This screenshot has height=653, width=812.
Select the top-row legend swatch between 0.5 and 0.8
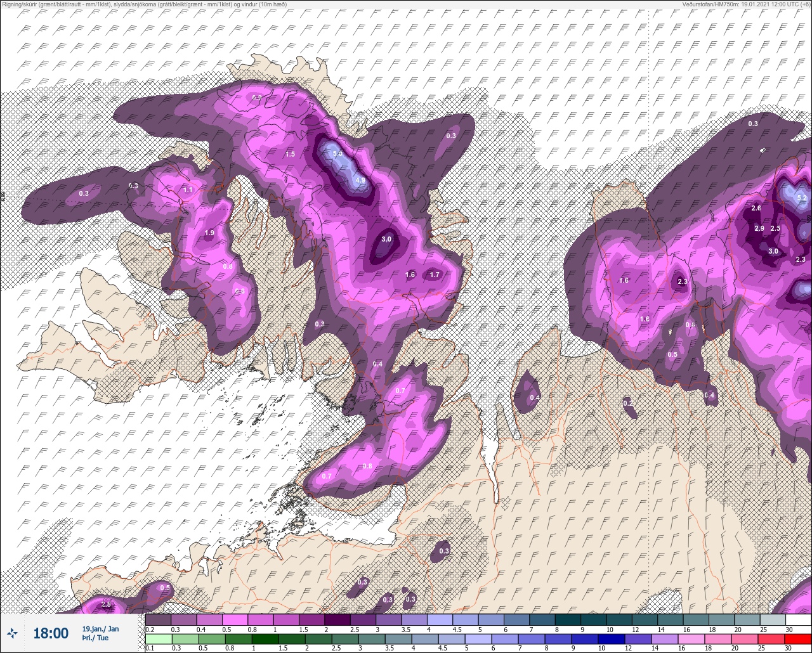235,619
